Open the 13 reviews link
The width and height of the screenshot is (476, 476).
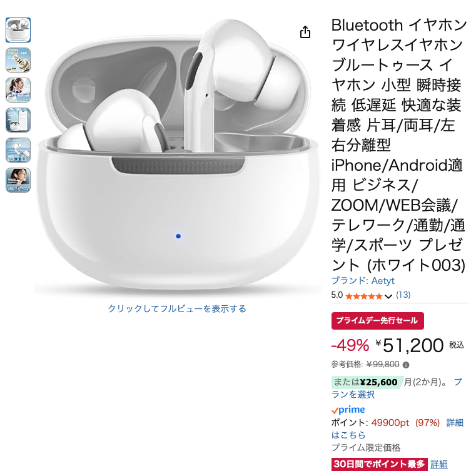coord(403,295)
